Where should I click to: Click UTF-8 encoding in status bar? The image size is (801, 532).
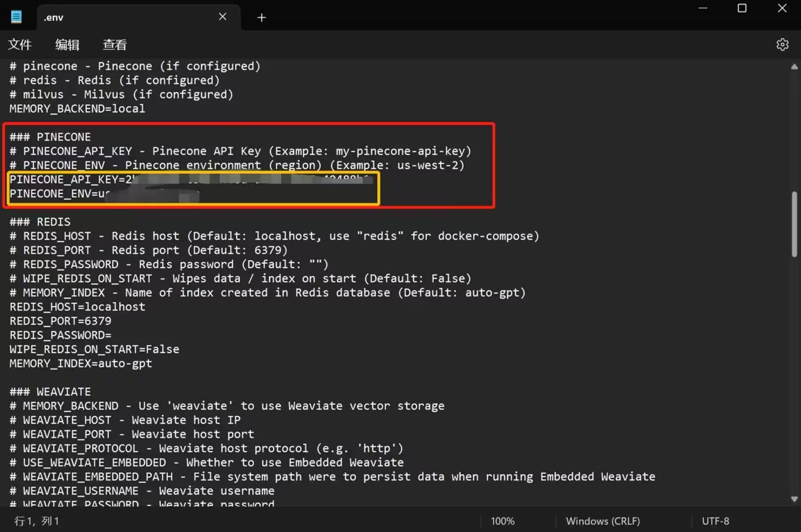coord(715,521)
